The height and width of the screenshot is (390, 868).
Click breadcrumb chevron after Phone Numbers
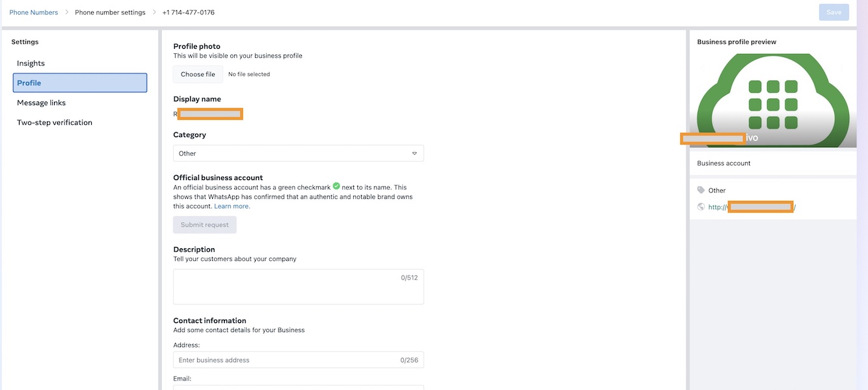(x=66, y=12)
